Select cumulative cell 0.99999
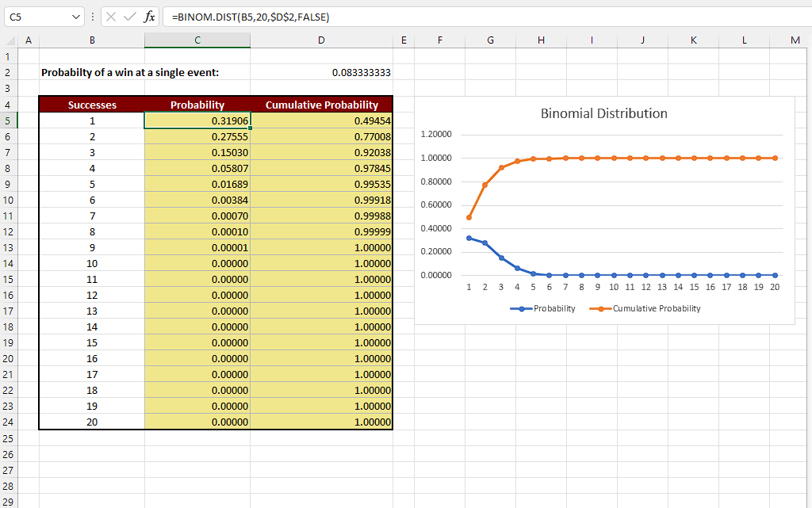This screenshot has width=812, height=508. (x=322, y=231)
